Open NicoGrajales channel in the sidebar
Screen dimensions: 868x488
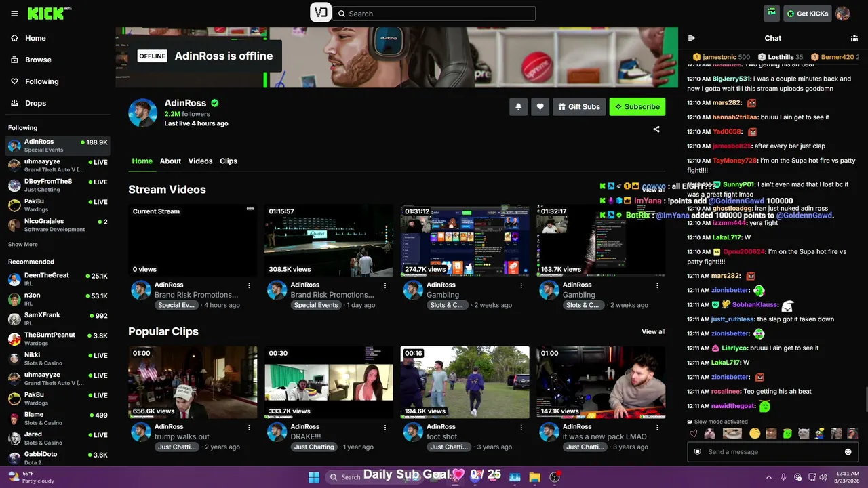point(58,225)
